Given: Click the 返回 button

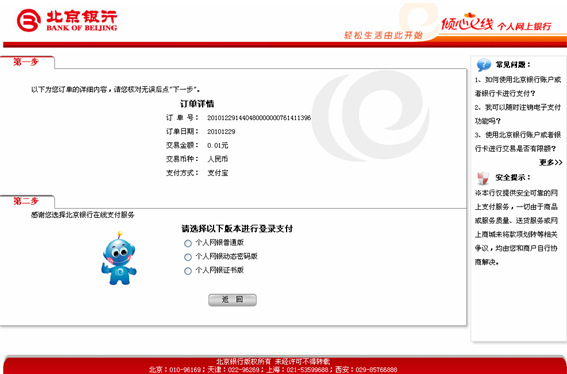Looking at the screenshot, I should coord(233,300).
